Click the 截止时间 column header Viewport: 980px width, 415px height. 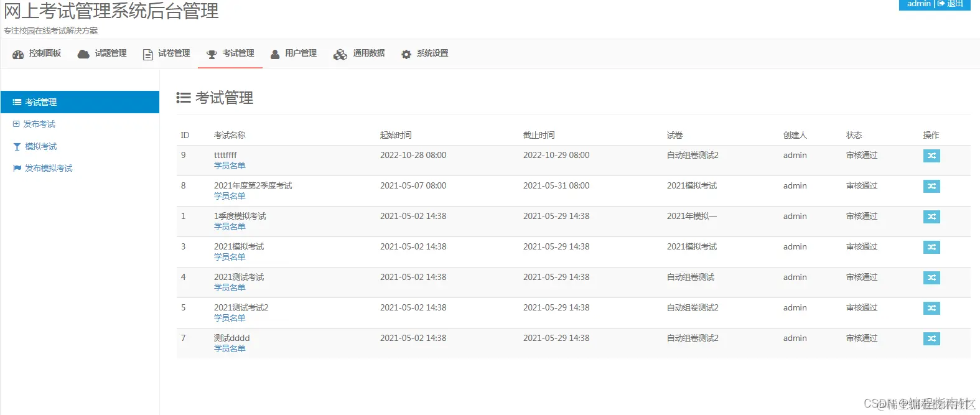coord(539,135)
